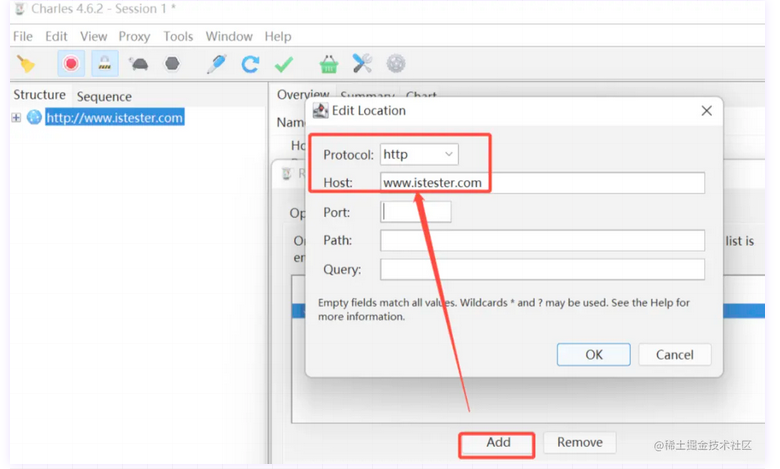
Task: Click the Query input field
Action: [542, 269]
